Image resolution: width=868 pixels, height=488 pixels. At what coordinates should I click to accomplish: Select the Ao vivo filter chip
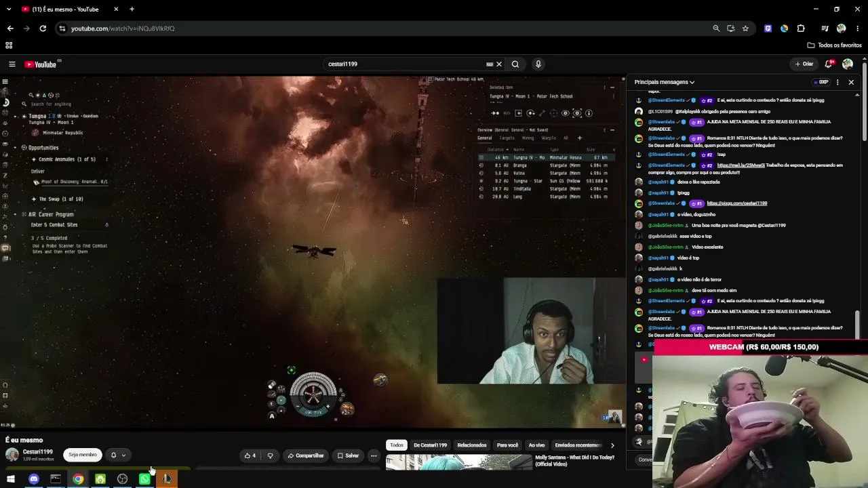point(536,445)
